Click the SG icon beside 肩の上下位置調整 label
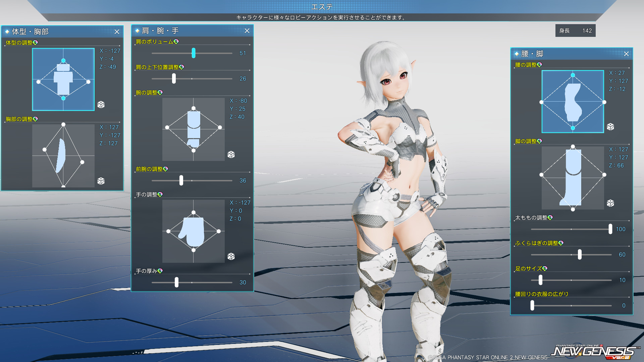Screen dimensions: 644x362 pos(182,67)
